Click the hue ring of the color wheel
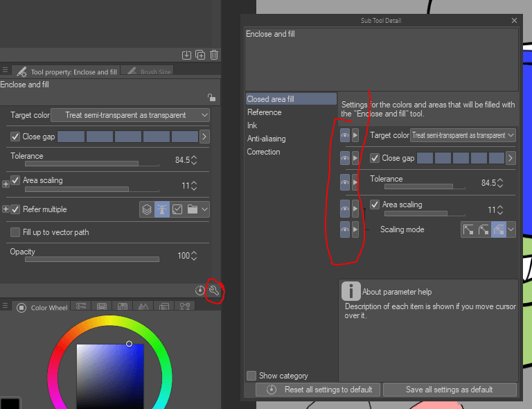The width and height of the screenshot is (532, 409). pyautogui.click(x=111, y=321)
